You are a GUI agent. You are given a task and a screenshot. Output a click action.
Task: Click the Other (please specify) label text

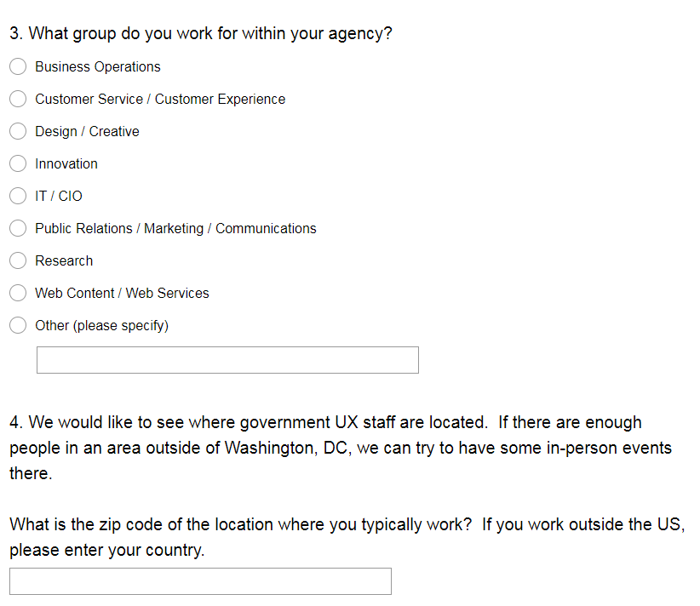click(x=101, y=325)
